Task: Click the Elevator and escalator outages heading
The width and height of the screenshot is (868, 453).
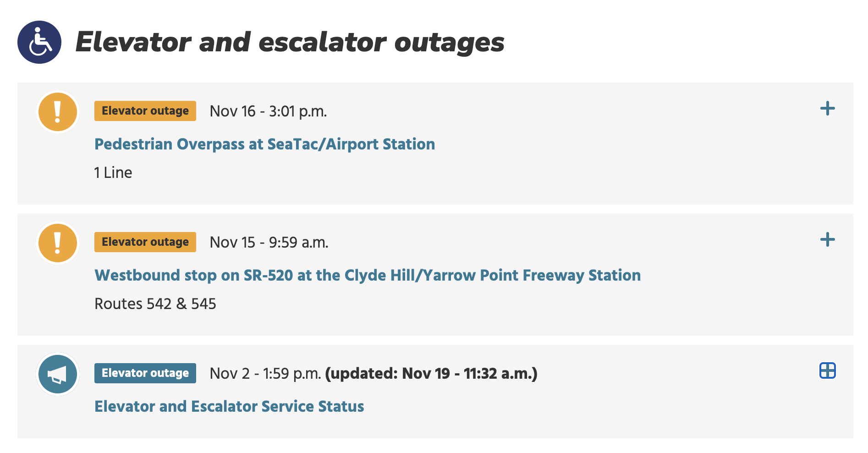Action: click(290, 42)
